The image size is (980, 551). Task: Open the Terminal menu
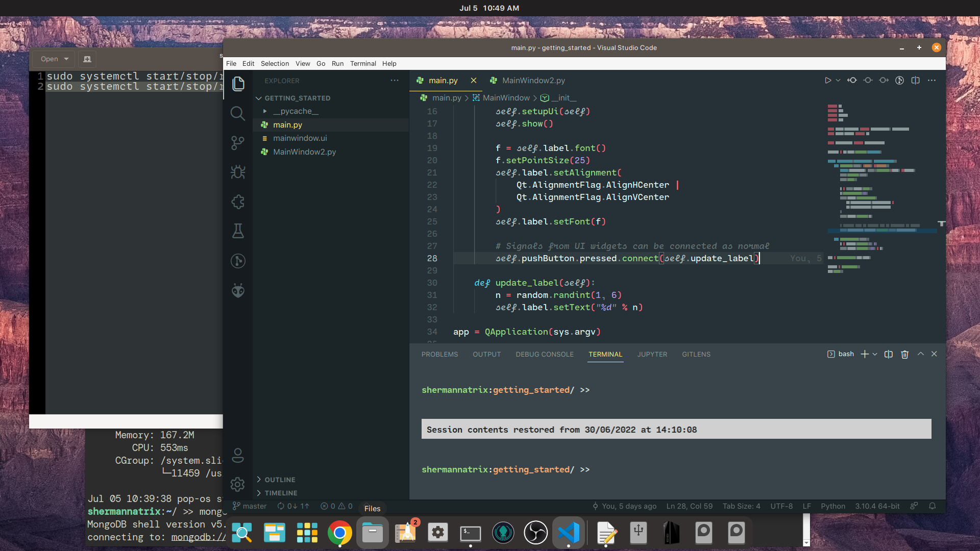click(362, 64)
